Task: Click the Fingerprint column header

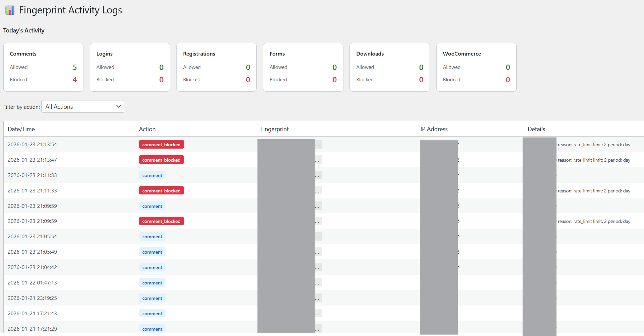Action: click(274, 129)
